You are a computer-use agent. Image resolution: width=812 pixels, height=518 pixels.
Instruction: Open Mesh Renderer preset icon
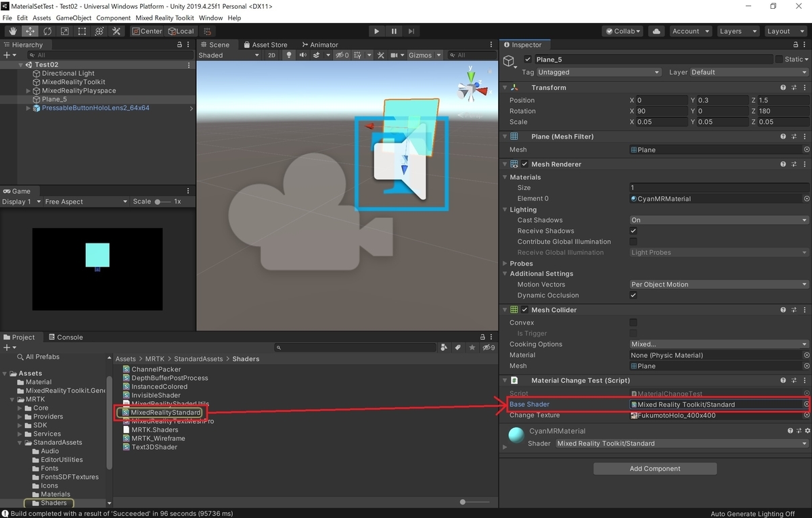tap(793, 164)
